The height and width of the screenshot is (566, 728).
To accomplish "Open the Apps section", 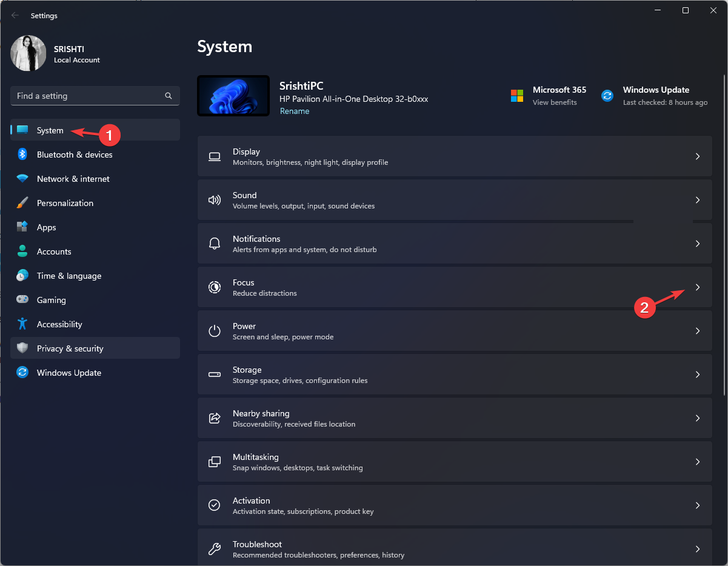I will point(95,227).
